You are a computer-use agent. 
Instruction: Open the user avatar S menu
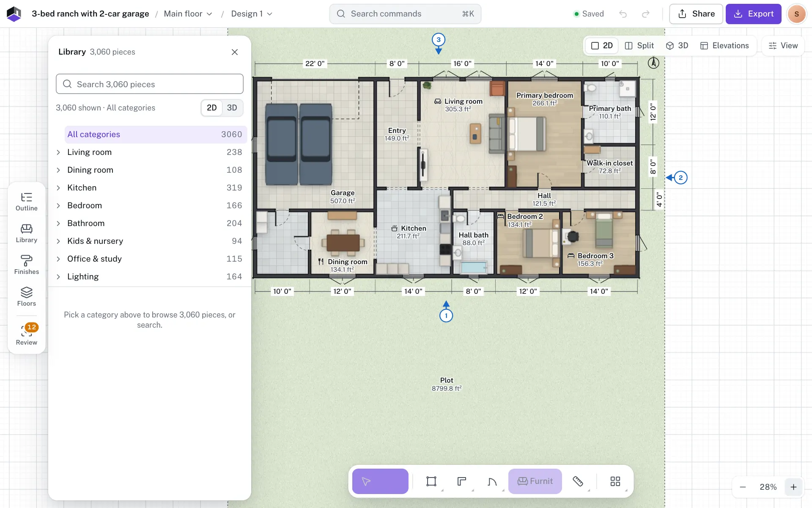(x=797, y=14)
